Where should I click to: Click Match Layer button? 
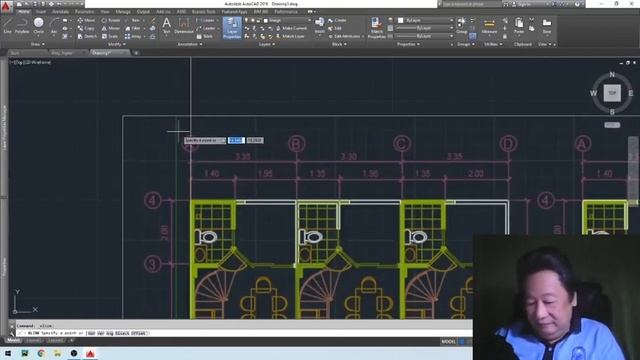pos(291,36)
